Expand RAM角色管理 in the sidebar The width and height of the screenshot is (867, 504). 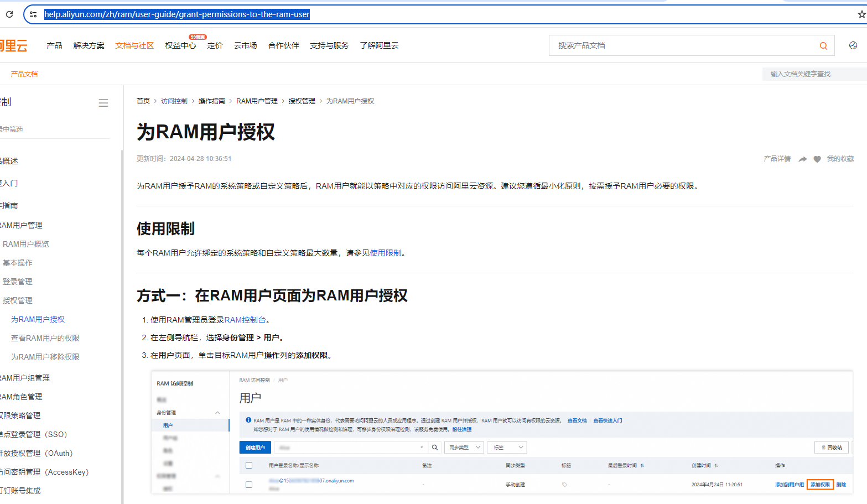(x=21, y=397)
